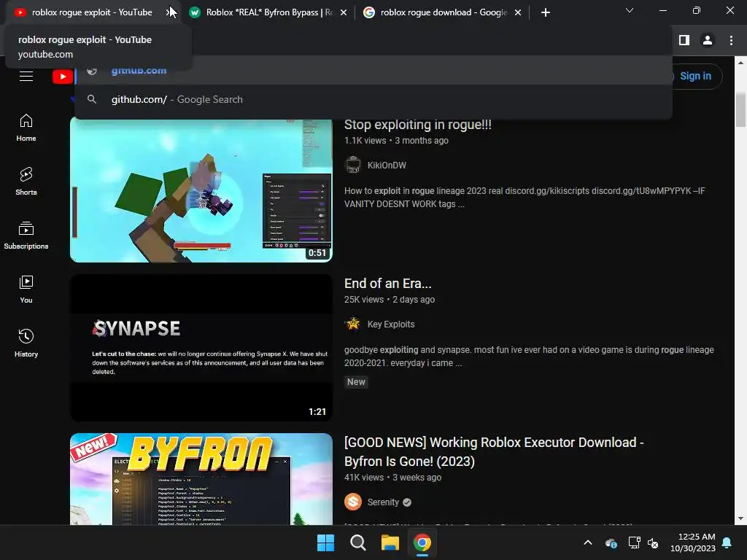Screen dimensions: 747x560
Task: Click the 1.1K views 3 months ago text
Action: click(396, 141)
